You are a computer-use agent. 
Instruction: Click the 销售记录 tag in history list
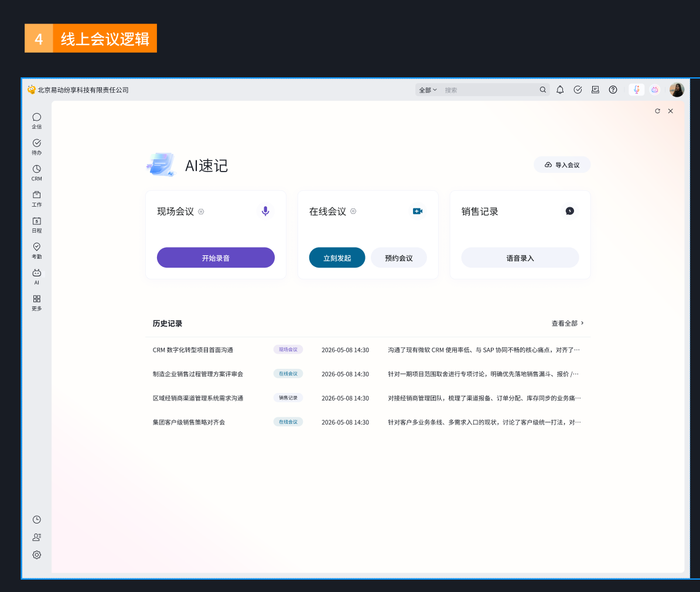coord(288,398)
